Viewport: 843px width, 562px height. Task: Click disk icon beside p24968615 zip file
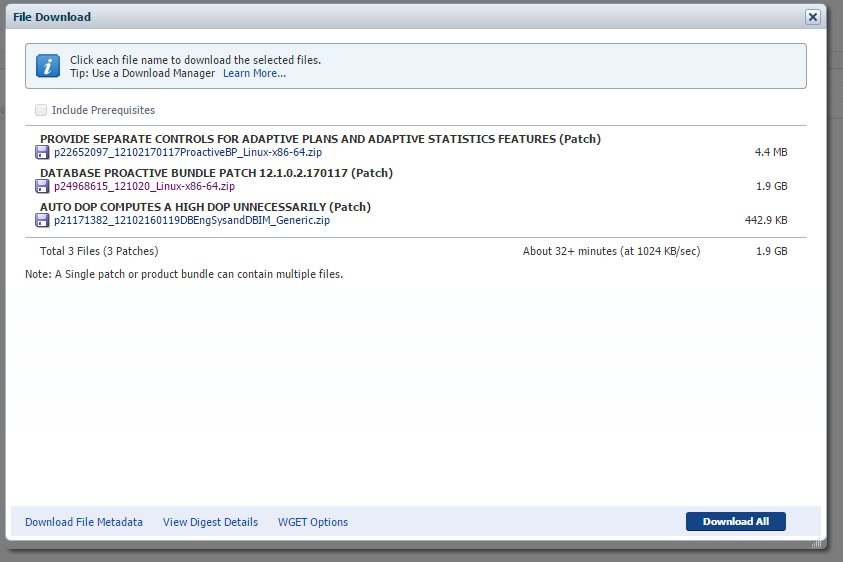(x=42, y=186)
